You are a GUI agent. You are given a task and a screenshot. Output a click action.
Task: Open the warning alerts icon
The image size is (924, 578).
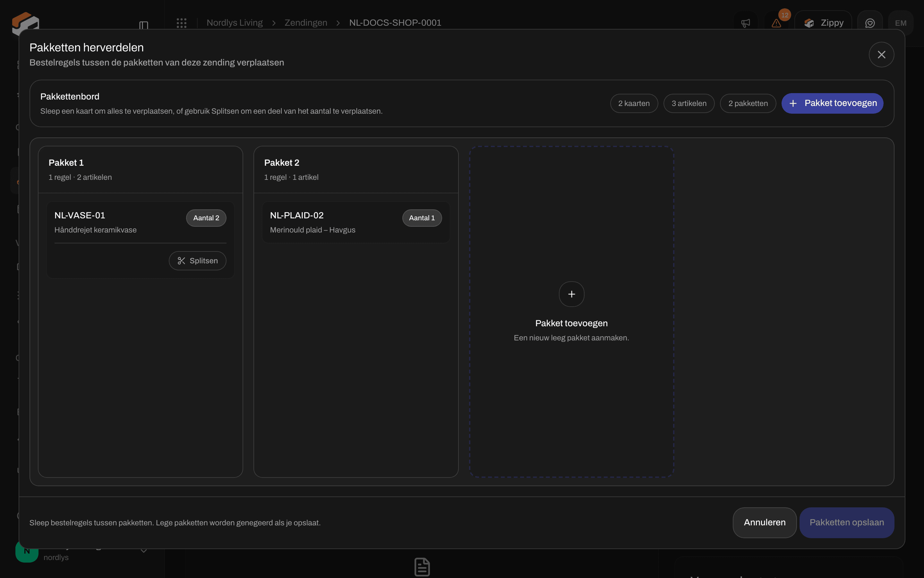coord(776,23)
